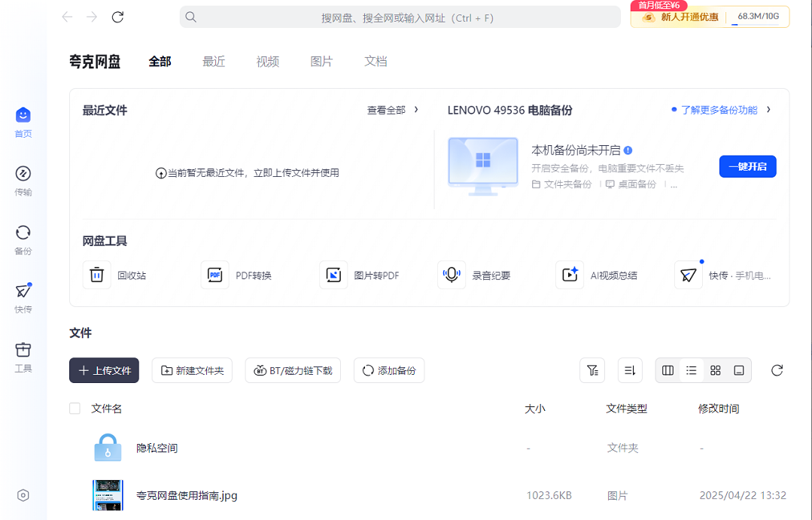Click the 上传文件 upload button
The height and width of the screenshot is (520, 812).
[x=103, y=370]
